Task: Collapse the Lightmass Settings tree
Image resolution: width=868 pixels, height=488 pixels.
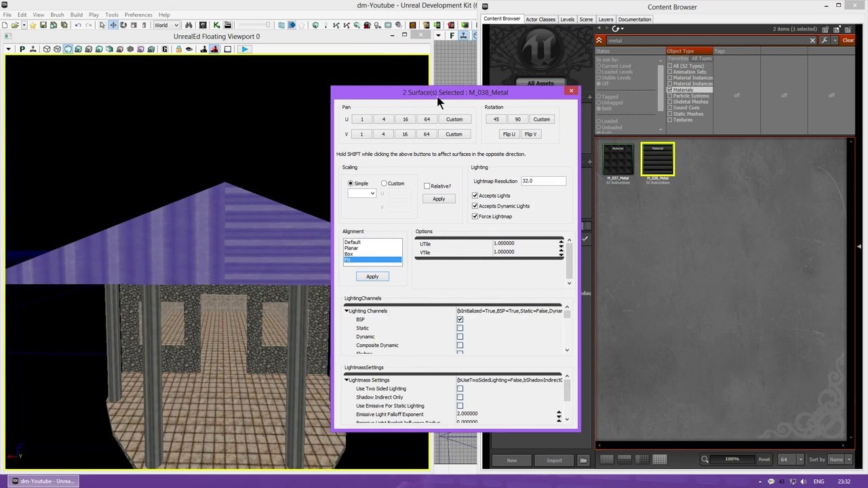Action: point(347,380)
